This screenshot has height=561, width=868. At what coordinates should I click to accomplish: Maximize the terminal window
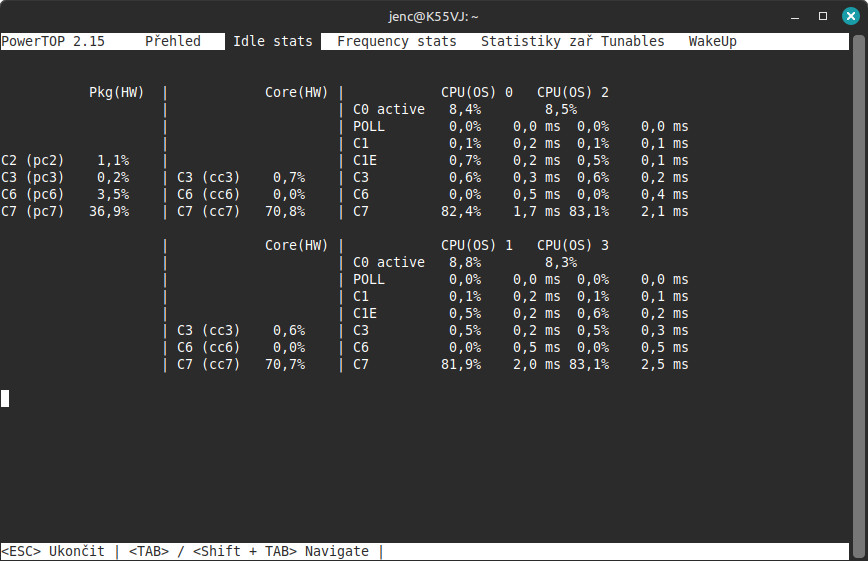pos(822,16)
